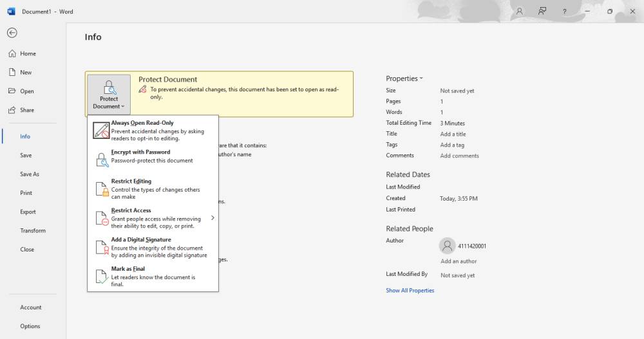Click Show All Properties link
This screenshot has width=644, height=339.
(x=410, y=290)
